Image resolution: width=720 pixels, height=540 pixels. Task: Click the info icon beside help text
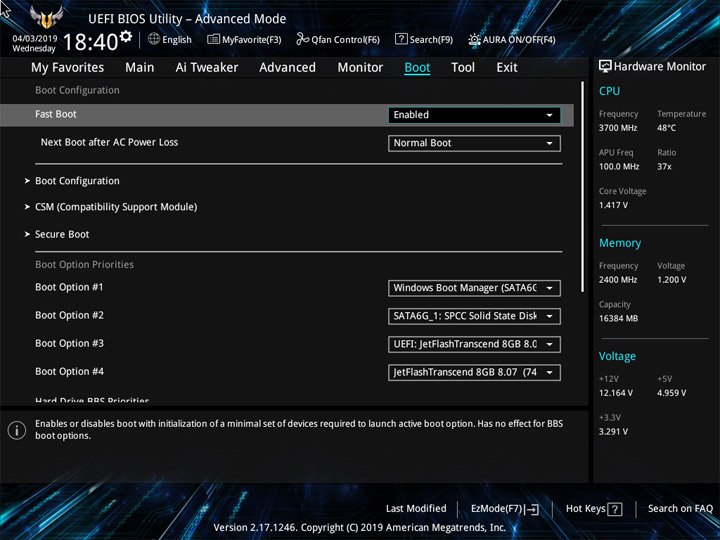point(17,430)
